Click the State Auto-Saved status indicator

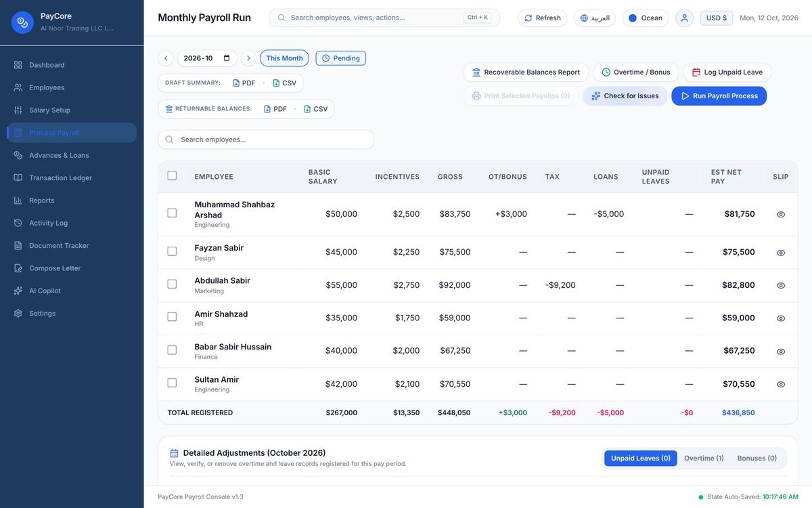(748, 497)
